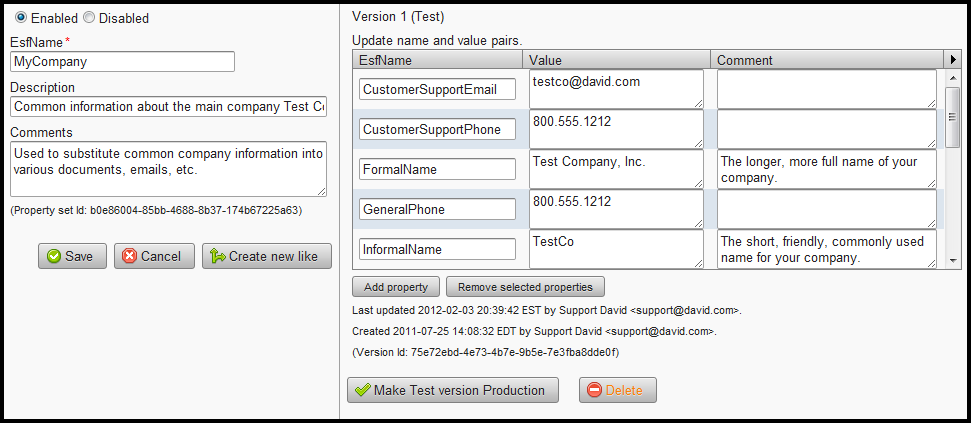The image size is (971, 423).
Task: Click the red X Cancel button
Action: point(154,256)
